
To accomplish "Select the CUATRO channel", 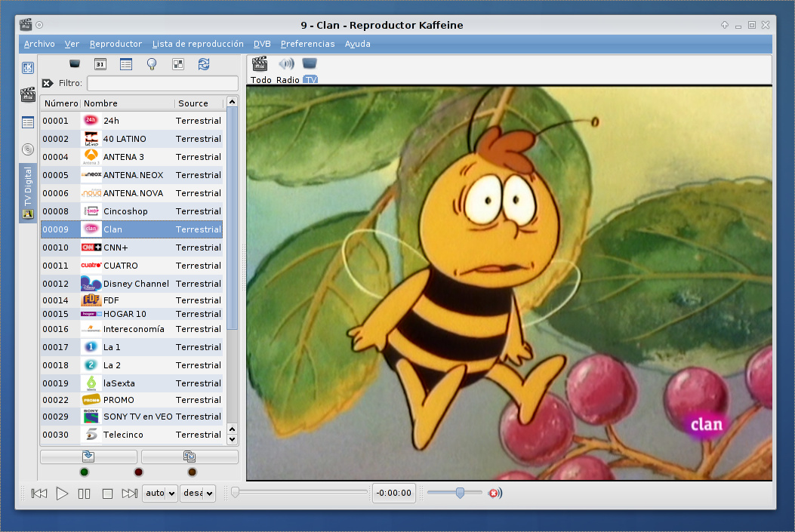I will [132, 266].
